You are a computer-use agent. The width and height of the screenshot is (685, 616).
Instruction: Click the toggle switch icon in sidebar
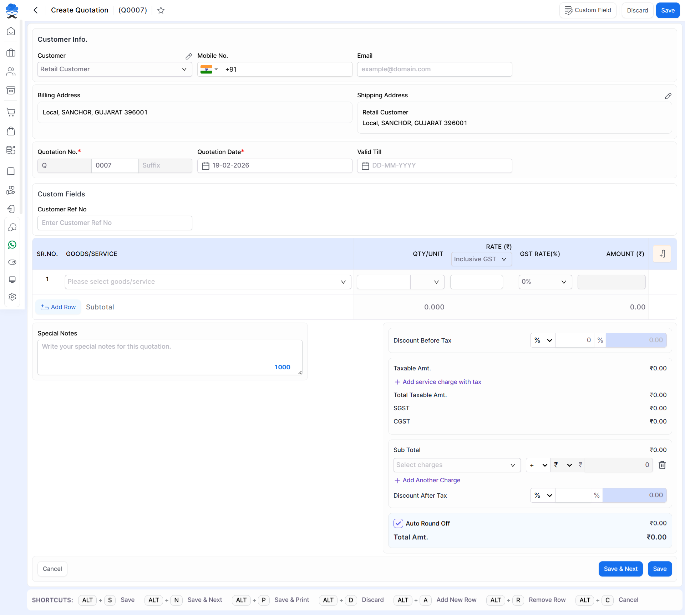click(12, 262)
